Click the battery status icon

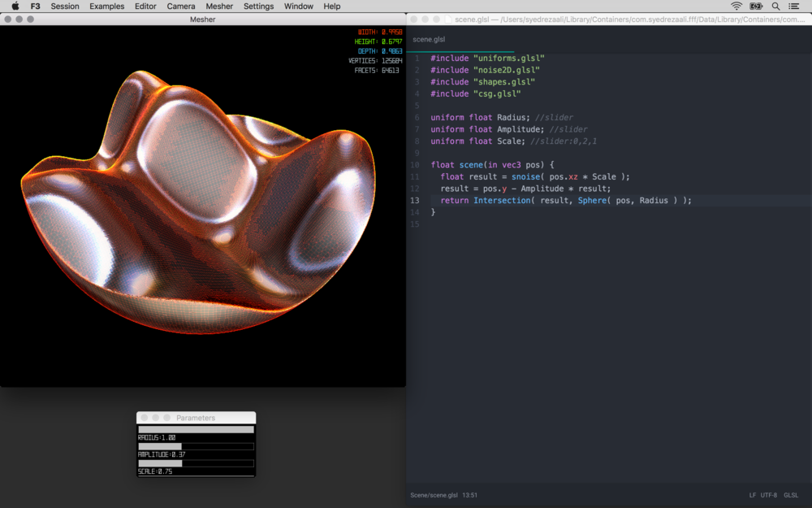pyautogui.click(x=757, y=6)
